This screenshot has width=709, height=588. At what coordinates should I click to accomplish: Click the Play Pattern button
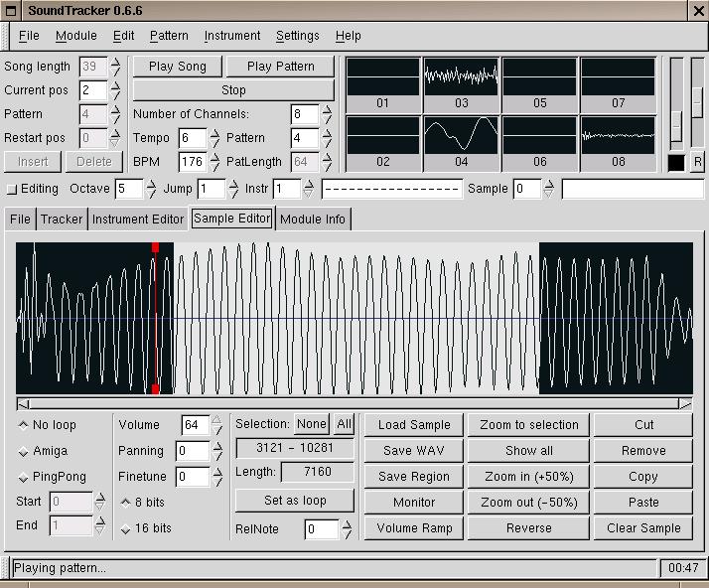coord(280,67)
